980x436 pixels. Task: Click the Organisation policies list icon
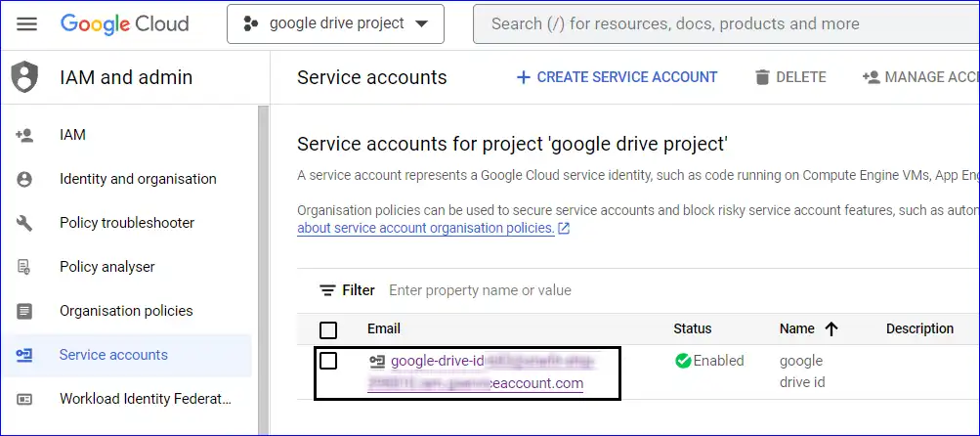24,311
